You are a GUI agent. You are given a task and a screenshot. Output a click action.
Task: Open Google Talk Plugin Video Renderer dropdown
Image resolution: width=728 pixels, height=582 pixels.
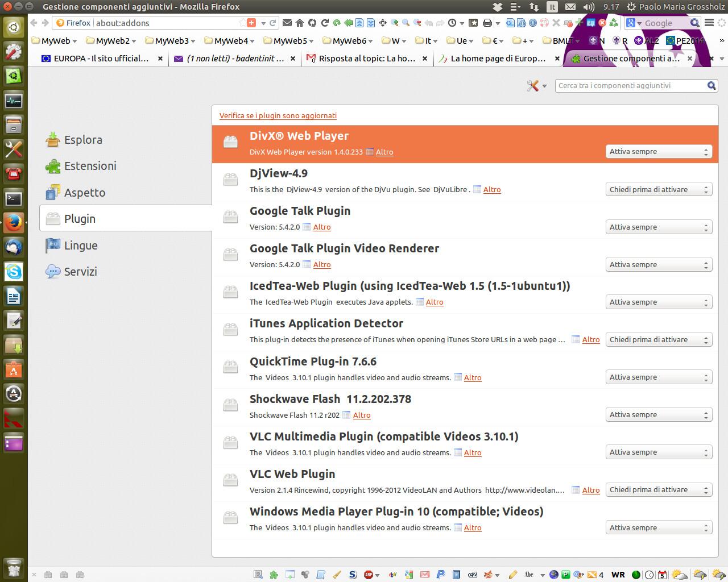click(659, 264)
